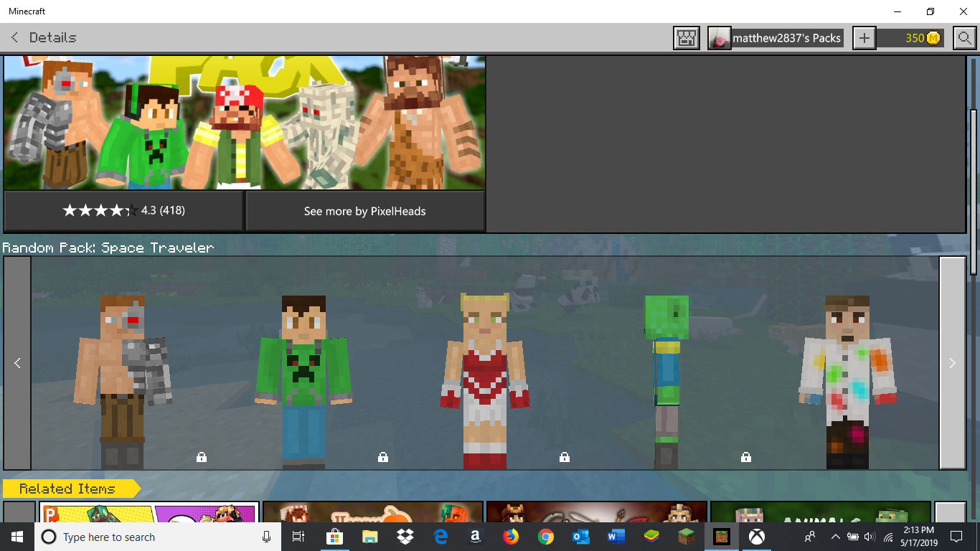The width and height of the screenshot is (980, 551).
Task: Open Minecraft from the Windows taskbar
Action: [x=722, y=537]
